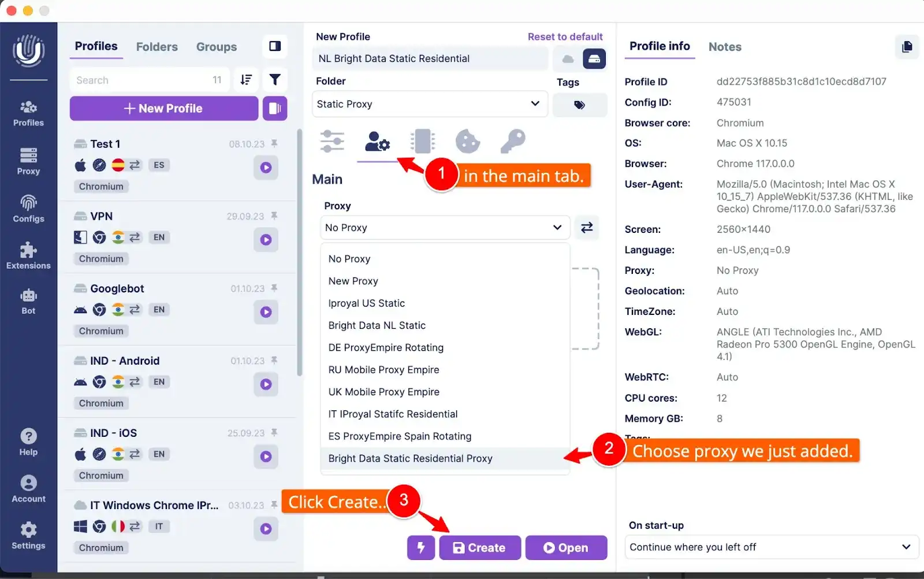Click the quick profile icon beside New Profile
Viewport: 924px width, 579px height.
pos(275,108)
